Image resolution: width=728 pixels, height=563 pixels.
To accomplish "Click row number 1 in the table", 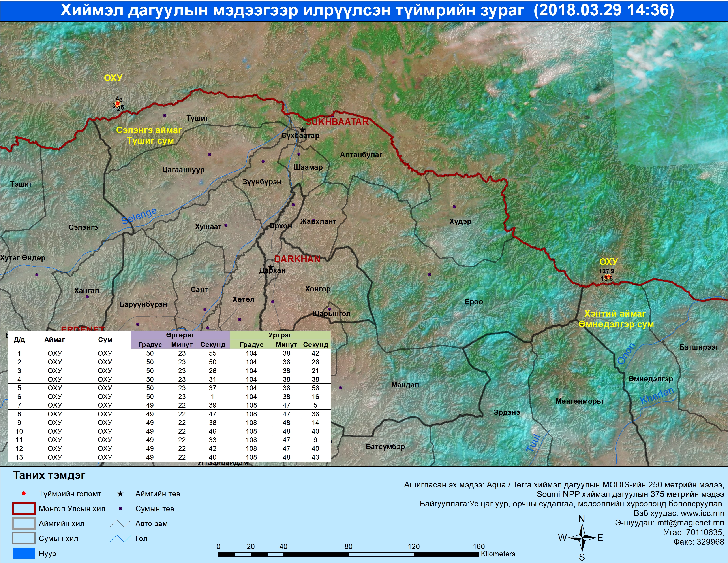I will coord(19,353).
